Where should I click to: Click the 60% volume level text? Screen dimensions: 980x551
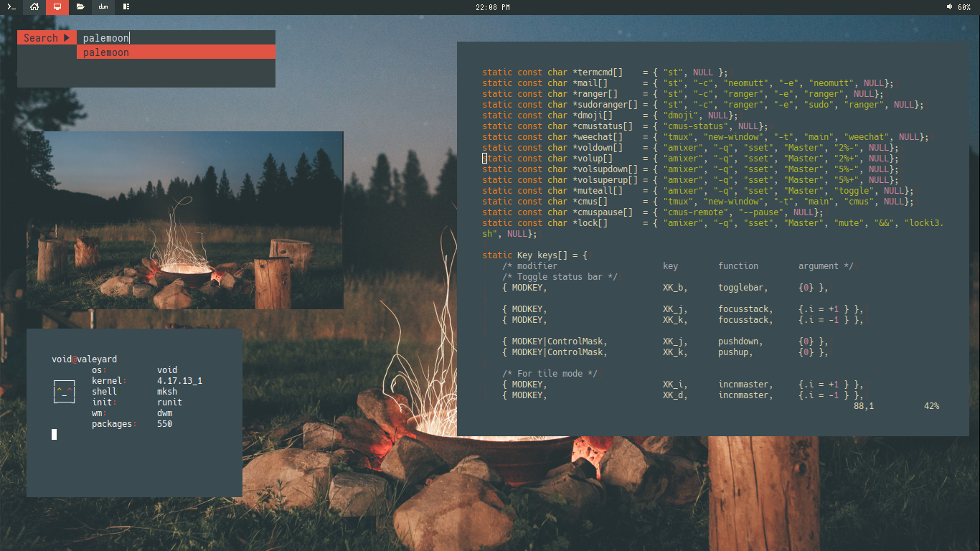pos(964,7)
